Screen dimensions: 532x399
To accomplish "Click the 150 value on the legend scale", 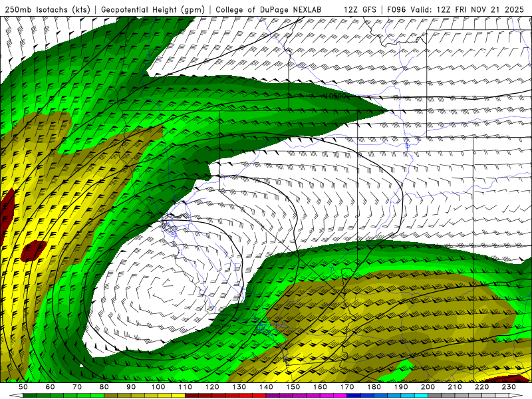I will [x=293, y=387].
